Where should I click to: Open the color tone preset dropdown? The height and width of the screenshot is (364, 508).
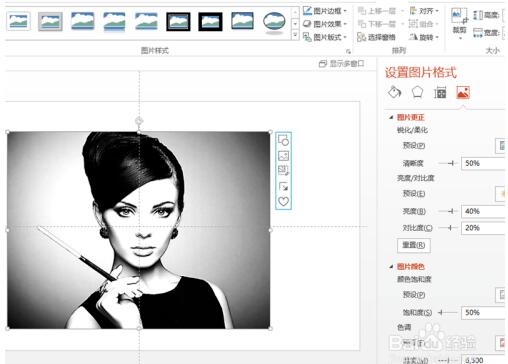(x=501, y=343)
